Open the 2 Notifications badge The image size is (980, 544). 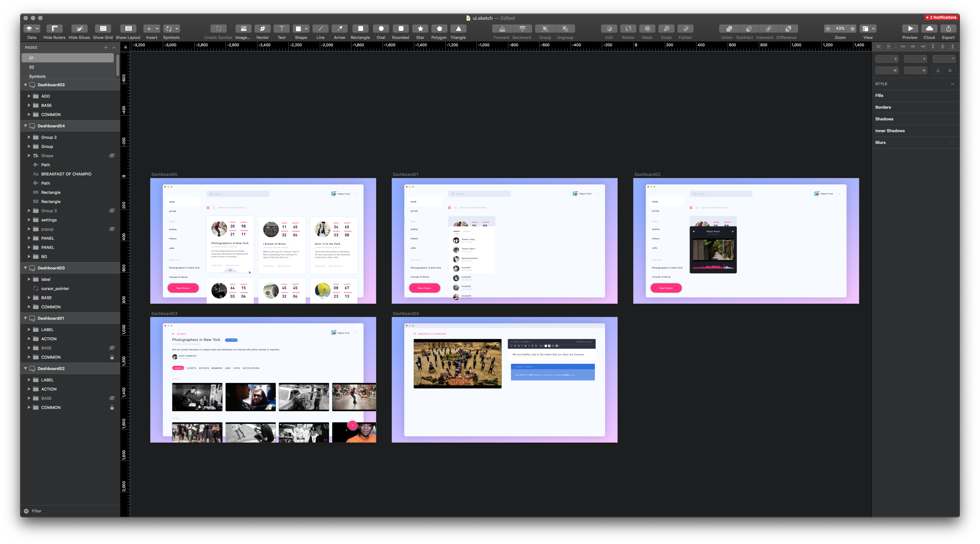point(941,18)
